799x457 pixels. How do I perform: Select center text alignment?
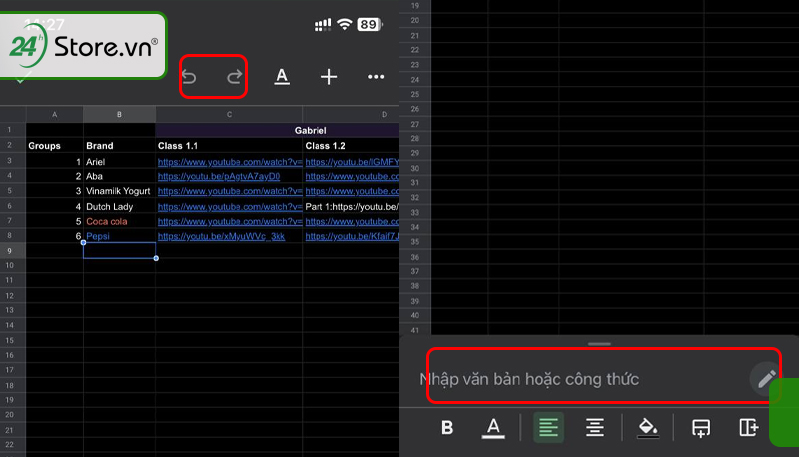point(595,427)
